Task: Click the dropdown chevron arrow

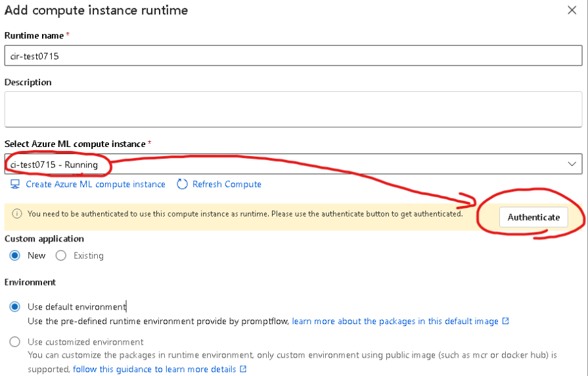Action: pos(571,165)
